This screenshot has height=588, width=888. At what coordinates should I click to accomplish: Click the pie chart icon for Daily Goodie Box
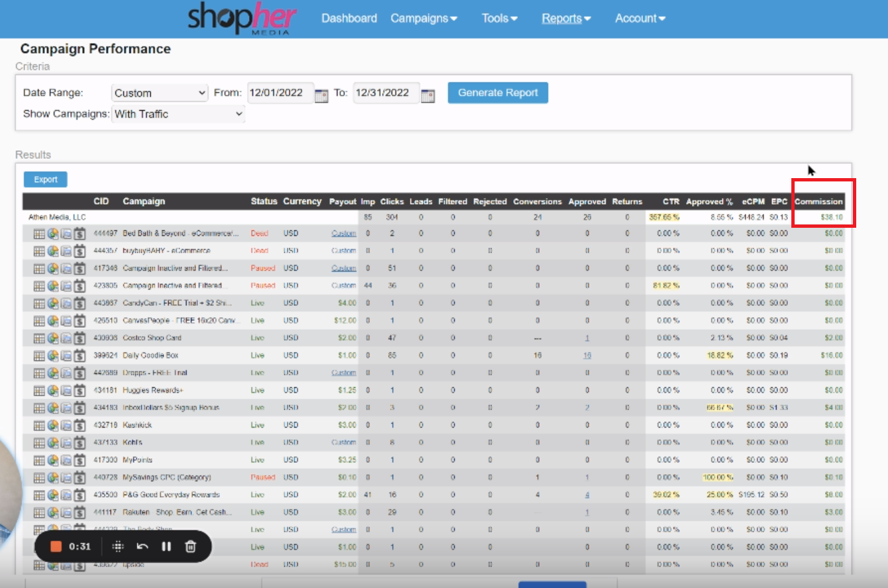pyautogui.click(x=53, y=356)
